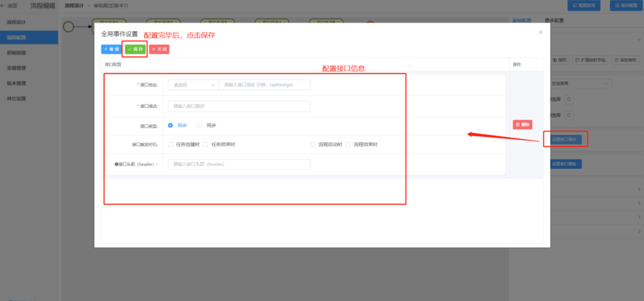Click the 保存配置 button at top right
Image resolution: width=644 pixels, height=301 pixels.
[626, 6]
